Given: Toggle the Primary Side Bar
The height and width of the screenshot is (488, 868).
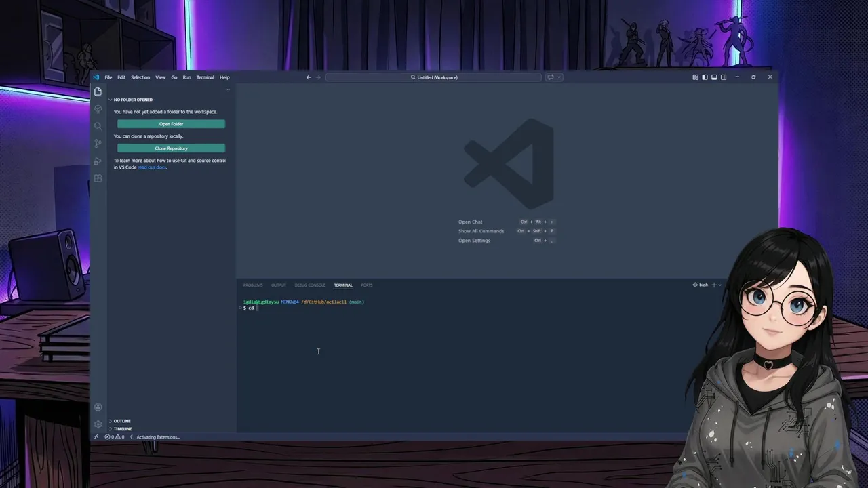Looking at the screenshot, I should (x=705, y=77).
